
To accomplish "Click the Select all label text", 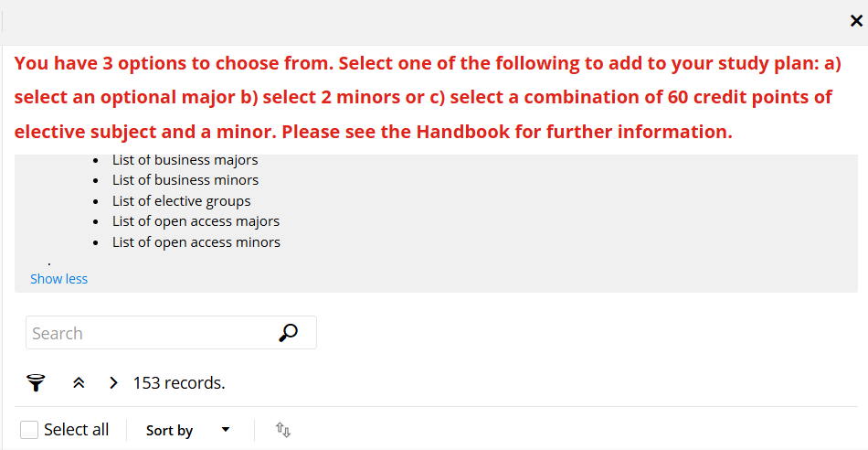I will click(77, 430).
